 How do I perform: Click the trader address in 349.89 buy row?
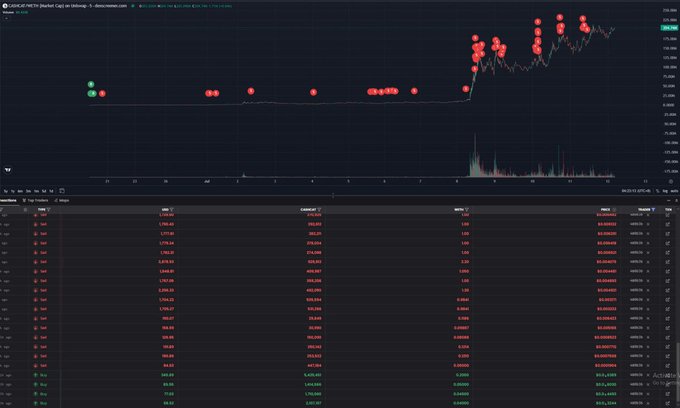636,375
